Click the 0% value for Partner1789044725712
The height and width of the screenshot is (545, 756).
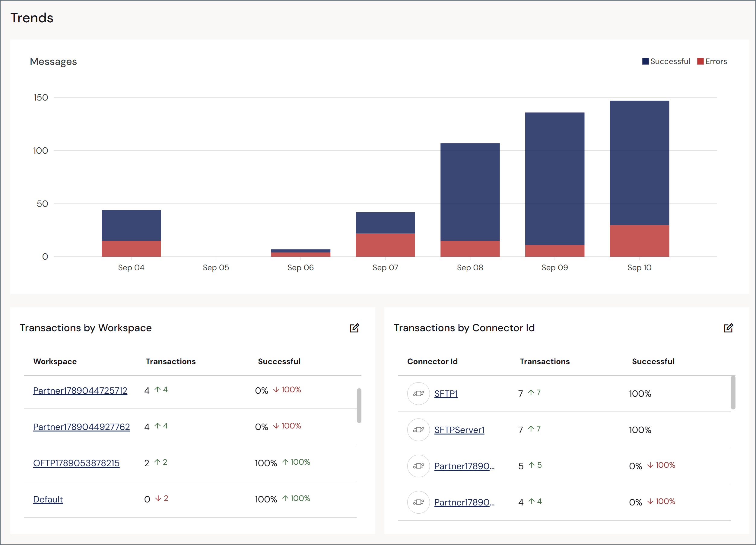coord(262,391)
